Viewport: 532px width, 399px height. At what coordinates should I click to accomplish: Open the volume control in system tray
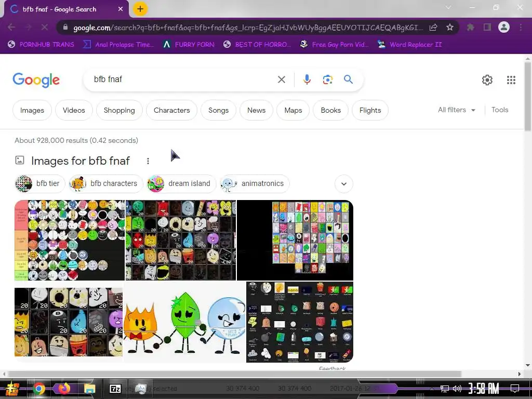tap(457, 389)
